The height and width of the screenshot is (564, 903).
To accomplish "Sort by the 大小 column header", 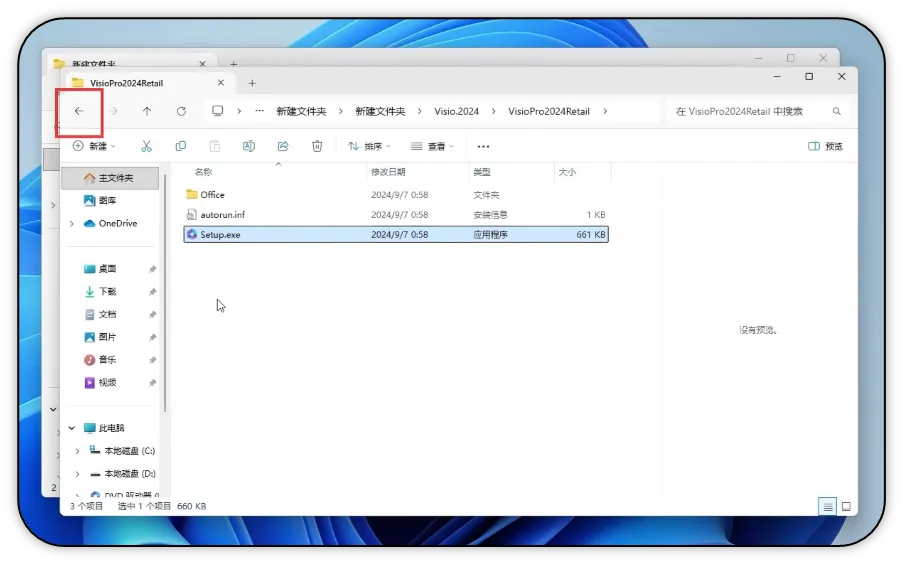I will coord(567,172).
